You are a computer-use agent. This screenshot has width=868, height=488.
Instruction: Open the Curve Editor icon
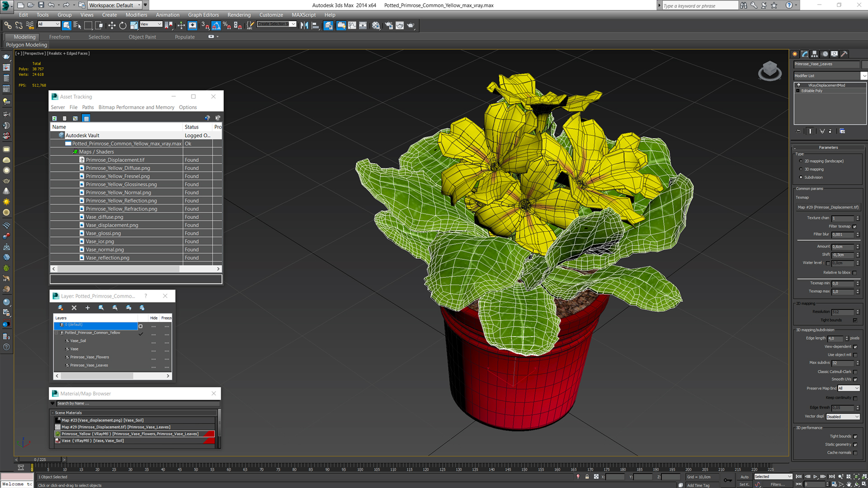[x=352, y=25]
